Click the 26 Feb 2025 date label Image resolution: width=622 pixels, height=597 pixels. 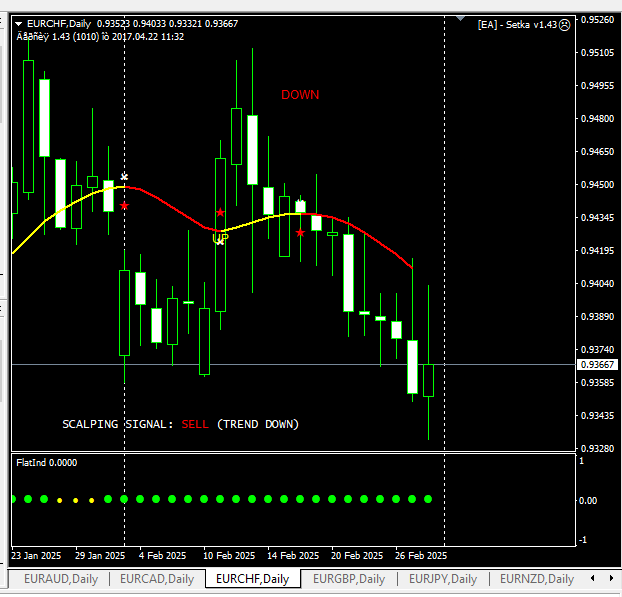(x=421, y=556)
